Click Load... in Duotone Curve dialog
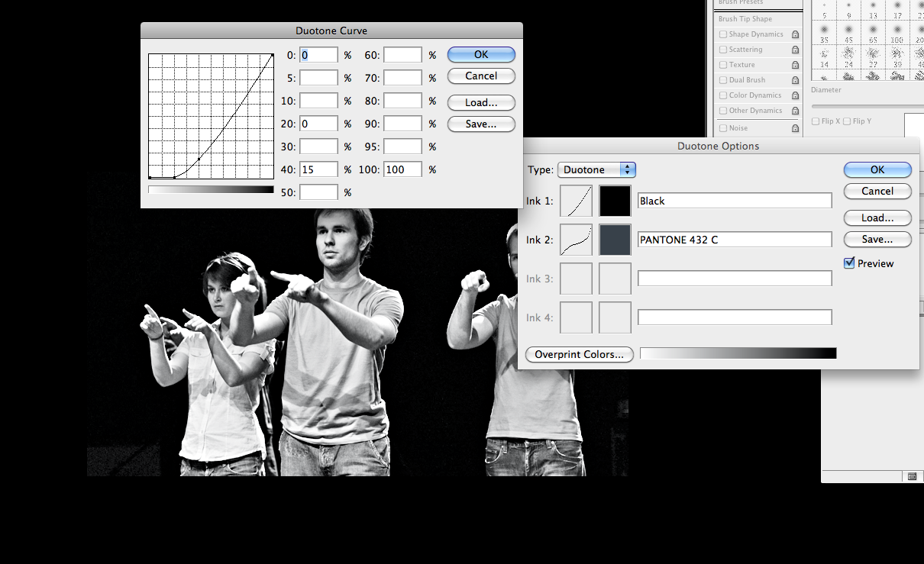Screen dimensions: 924x564 click(x=481, y=102)
